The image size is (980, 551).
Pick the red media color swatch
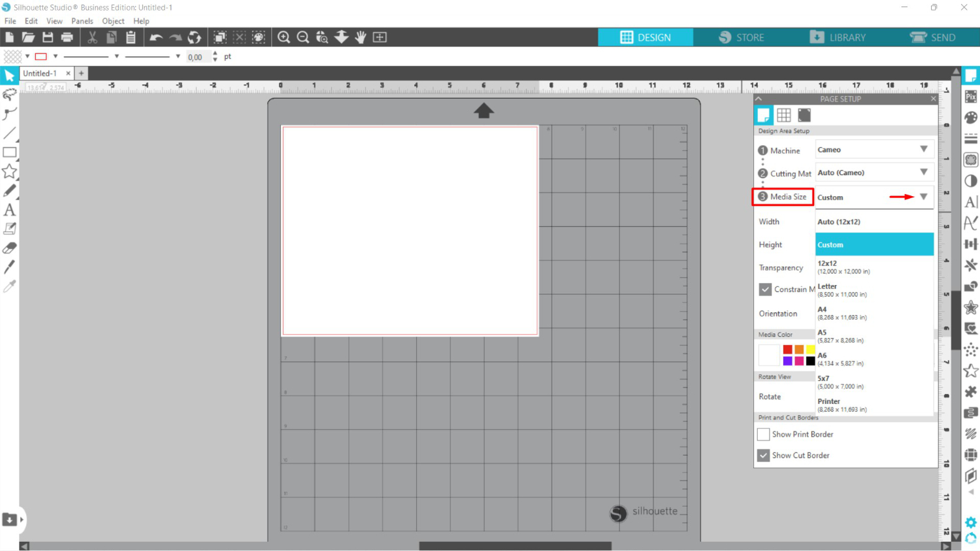coord(787,350)
